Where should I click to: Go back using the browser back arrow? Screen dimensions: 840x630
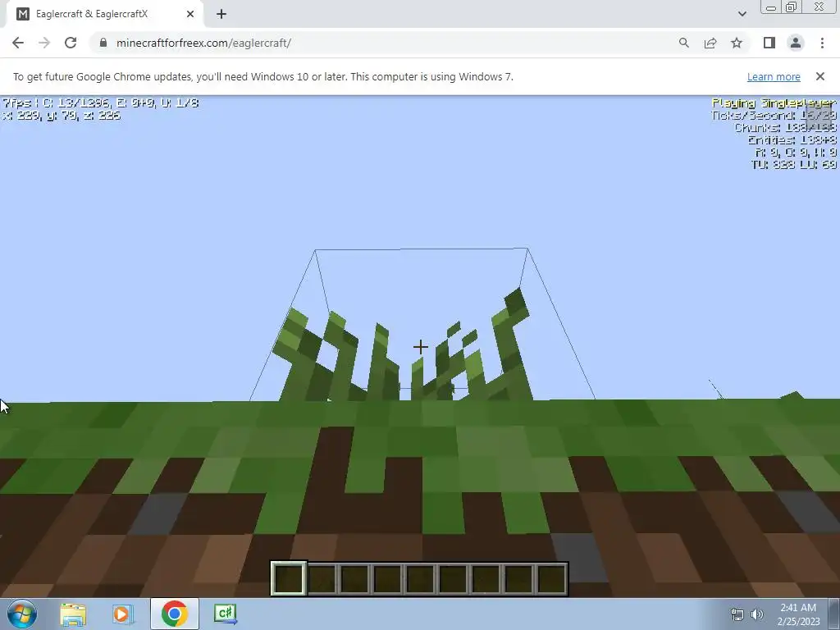[x=18, y=43]
